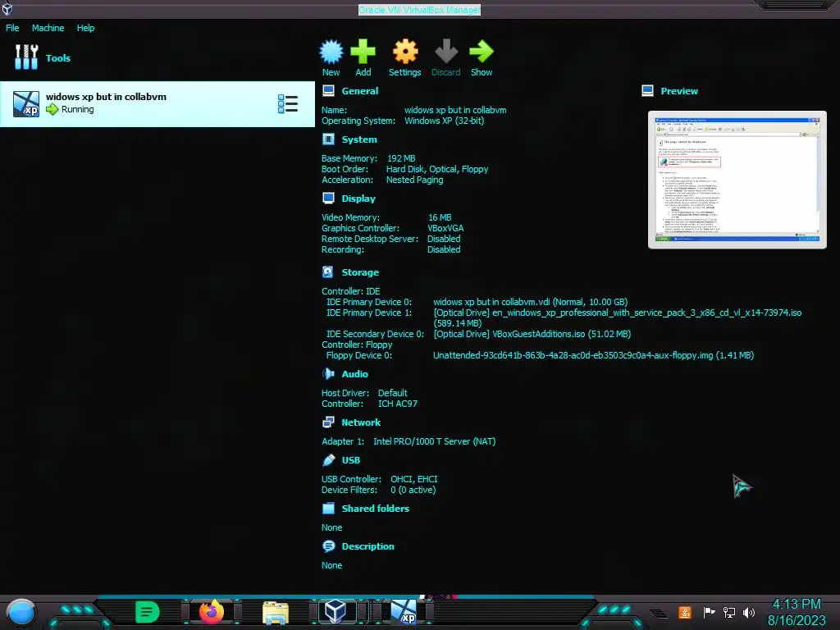840x630 pixels.
Task: Click the Preview panel heading
Action: [x=679, y=91]
